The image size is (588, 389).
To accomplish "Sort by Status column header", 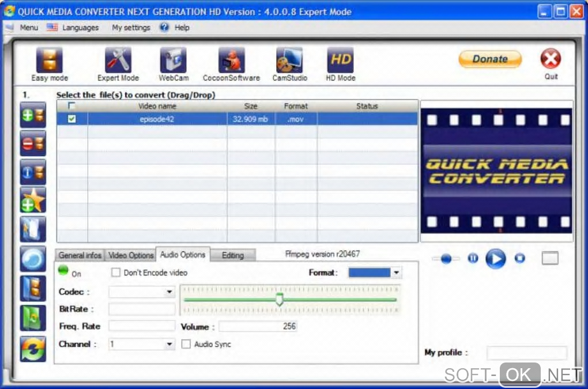I will (367, 106).
